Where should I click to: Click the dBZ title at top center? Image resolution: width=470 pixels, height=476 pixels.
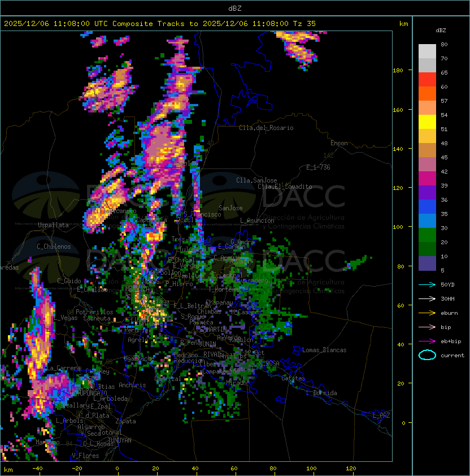(235, 8)
